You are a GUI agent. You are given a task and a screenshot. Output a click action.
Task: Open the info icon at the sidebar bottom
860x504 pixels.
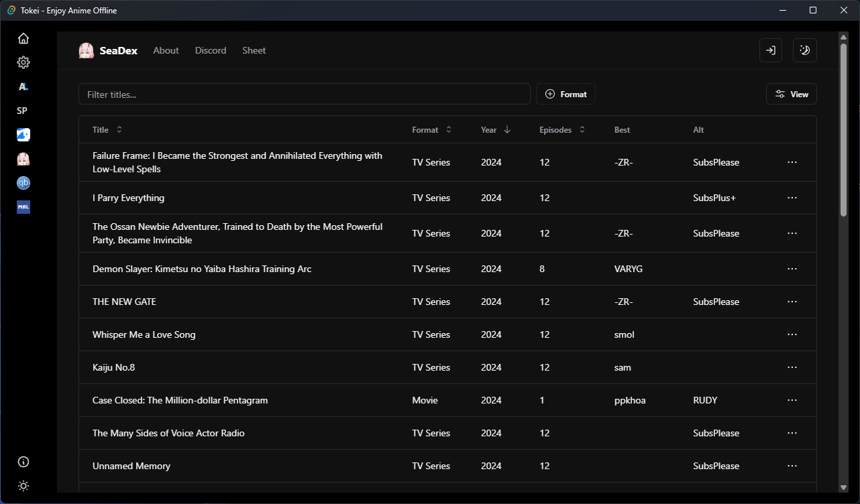point(23,462)
